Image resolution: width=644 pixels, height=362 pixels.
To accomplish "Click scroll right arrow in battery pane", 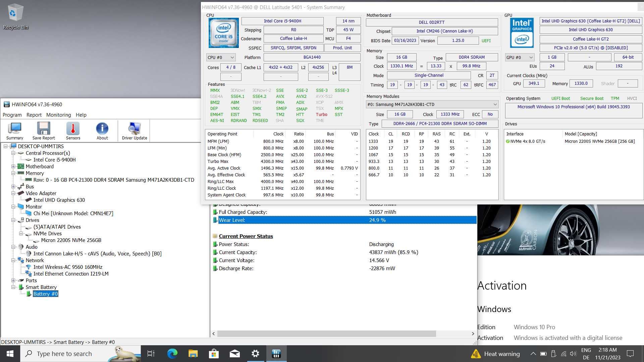I will (x=473, y=334).
